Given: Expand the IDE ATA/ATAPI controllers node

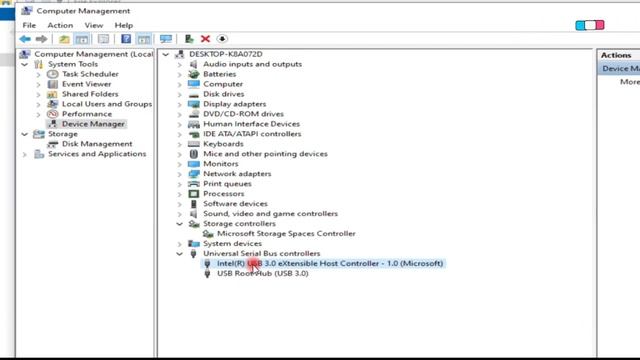Looking at the screenshot, I should click(180, 134).
